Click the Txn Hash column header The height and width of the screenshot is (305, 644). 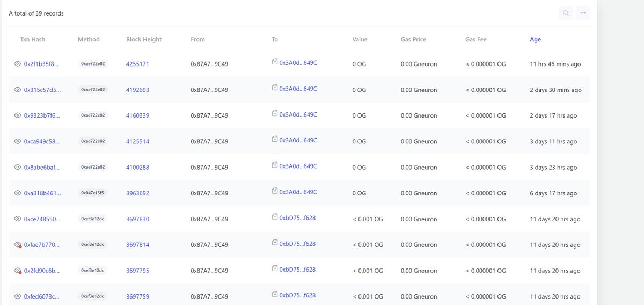[32, 39]
